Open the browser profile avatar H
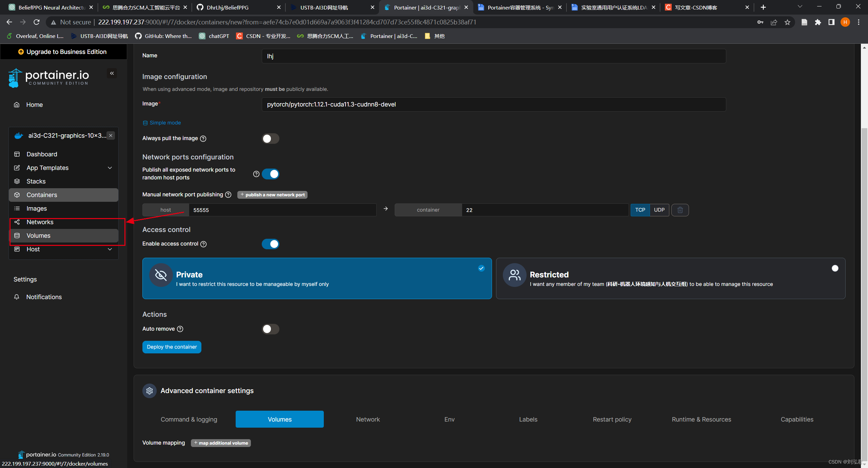Image resolution: width=868 pixels, height=468 pixels. point(845,22)
